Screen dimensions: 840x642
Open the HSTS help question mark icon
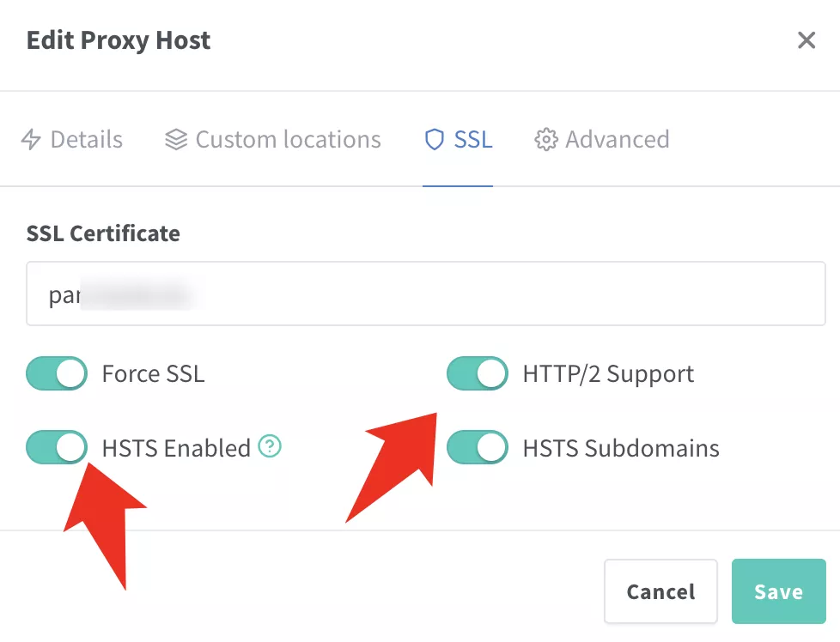coord(270,446)
